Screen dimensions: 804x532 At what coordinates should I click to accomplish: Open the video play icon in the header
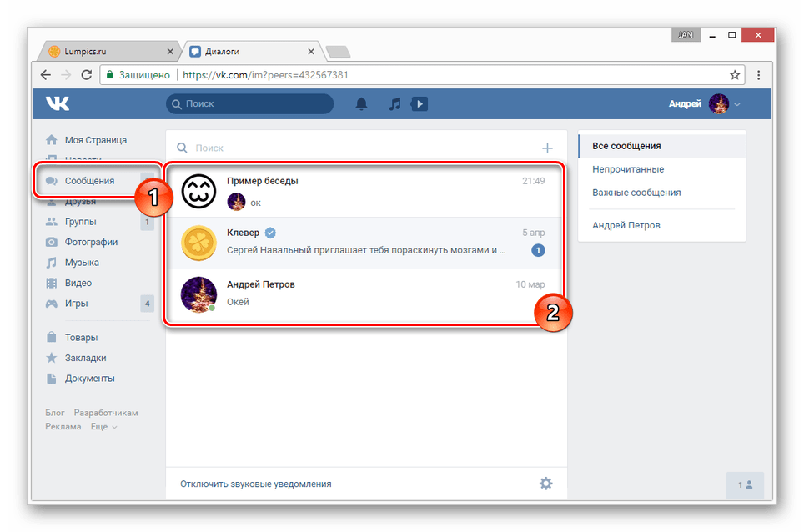(419, 103)
